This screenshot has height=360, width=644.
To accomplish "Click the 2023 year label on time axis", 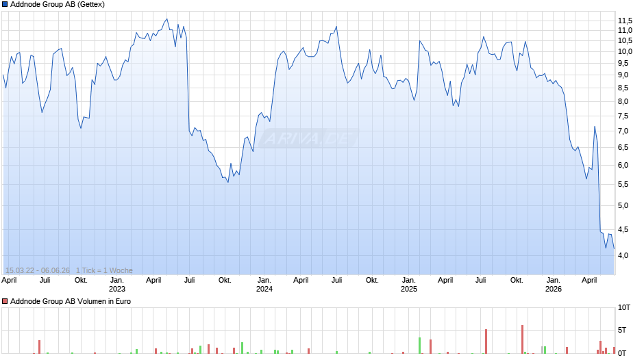I will click(x=116, y=289).
